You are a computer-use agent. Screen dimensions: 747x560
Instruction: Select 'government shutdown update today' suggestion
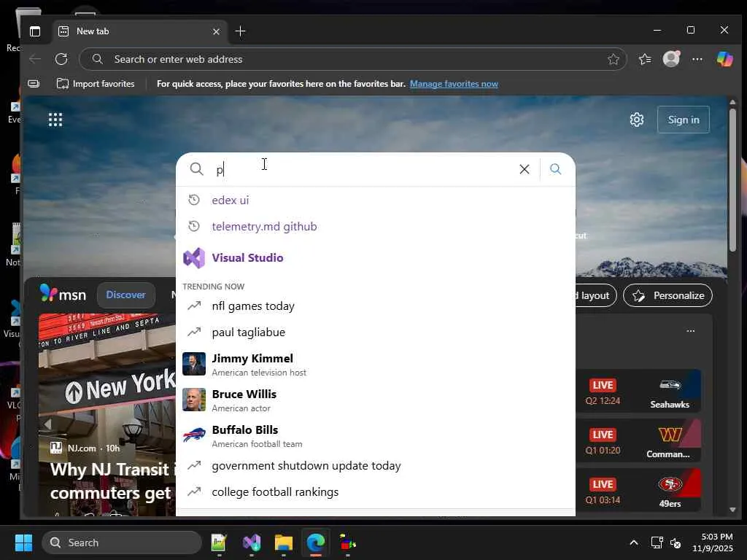click(376, 465)
